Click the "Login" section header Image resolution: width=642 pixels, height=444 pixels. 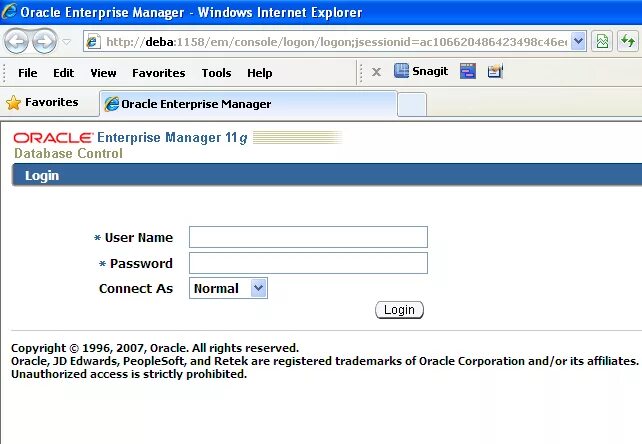point(42,175)
